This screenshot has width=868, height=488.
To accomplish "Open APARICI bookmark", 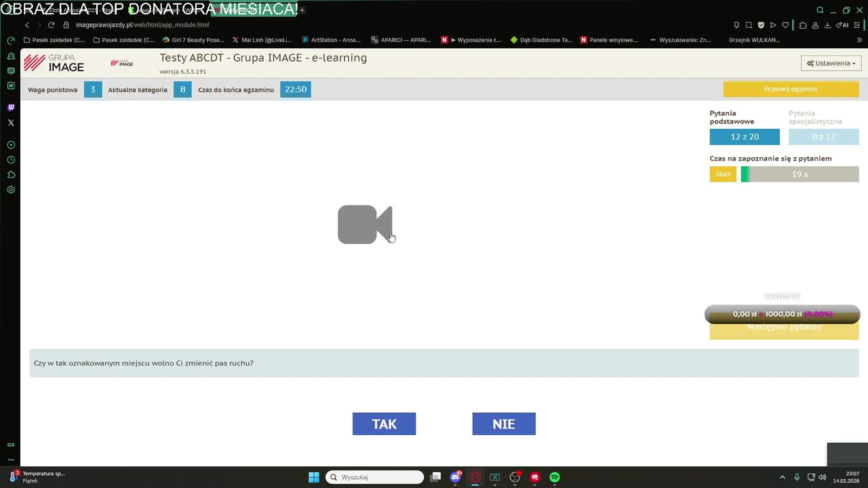I will point(400,40).
